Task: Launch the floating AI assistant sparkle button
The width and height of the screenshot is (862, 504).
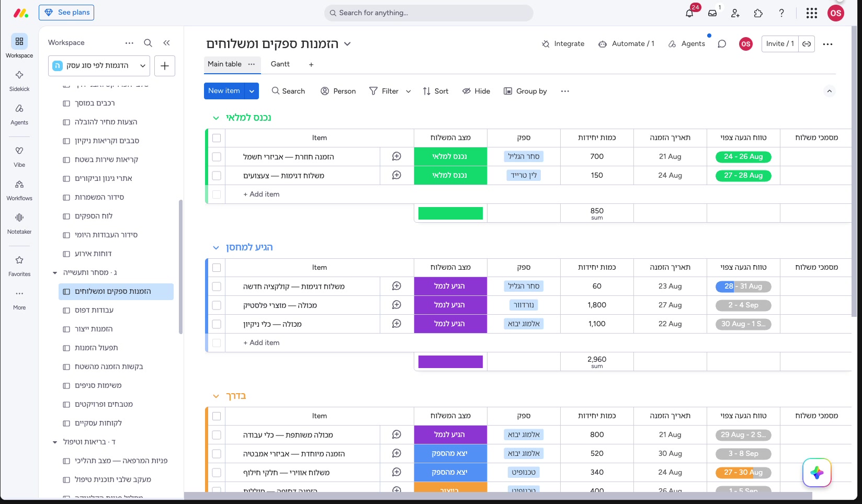Action: 817,473
